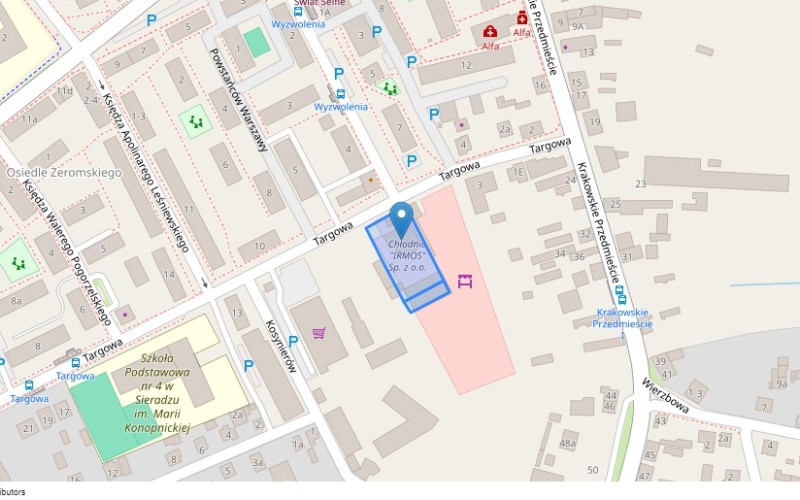Click the parking icon on Kosynierów street
Image resolution: width=800 pixels, height=500 pixels.
point(293,341)
